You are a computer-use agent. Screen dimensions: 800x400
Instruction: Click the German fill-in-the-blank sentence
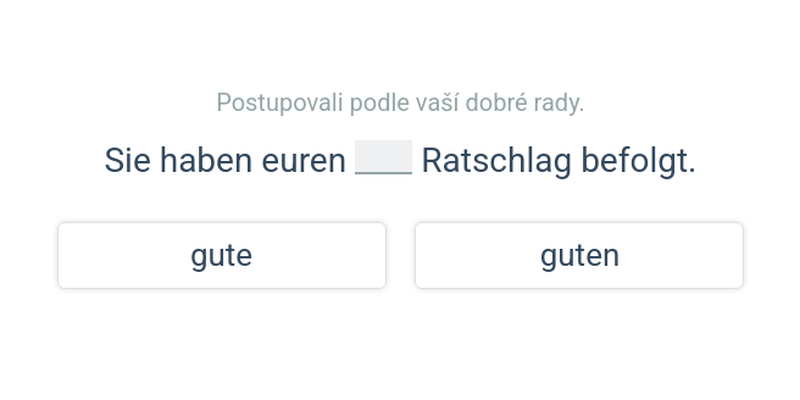(x=400, y=160)
